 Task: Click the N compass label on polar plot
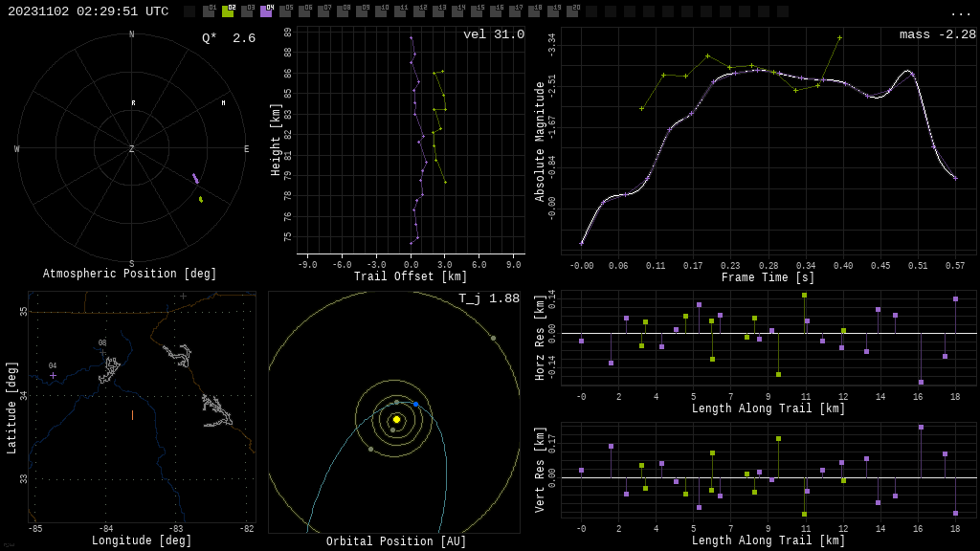coord(131,34)
